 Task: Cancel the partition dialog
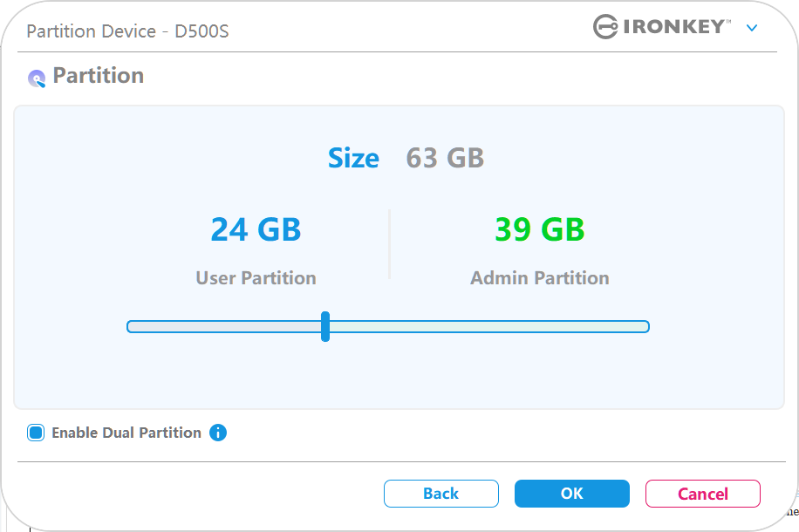pyautogui.click(x=702, y=494)
